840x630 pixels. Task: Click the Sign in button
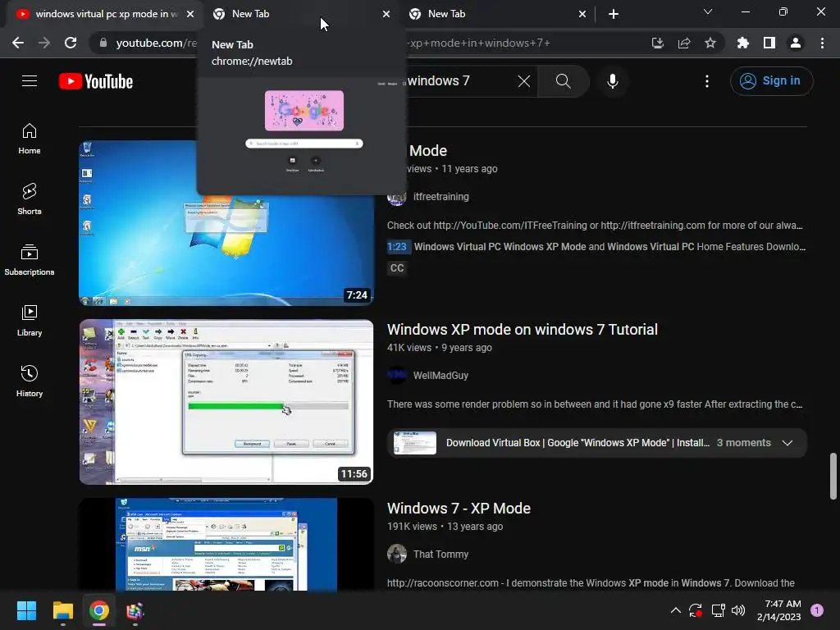pyautogui.click(x=771, y=81)
